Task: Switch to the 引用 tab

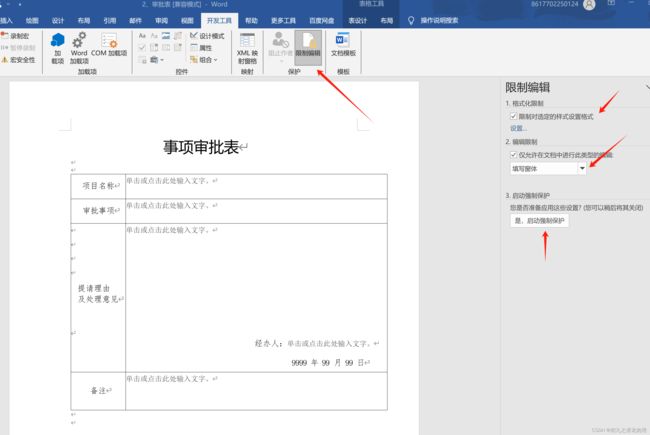Action: coord(109,20)
